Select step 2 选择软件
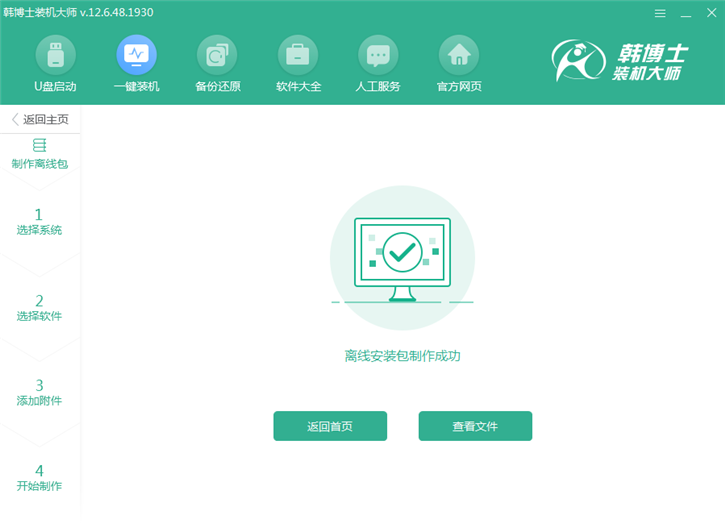This screenshot has width=725, height=523. (x=39, y=308)
